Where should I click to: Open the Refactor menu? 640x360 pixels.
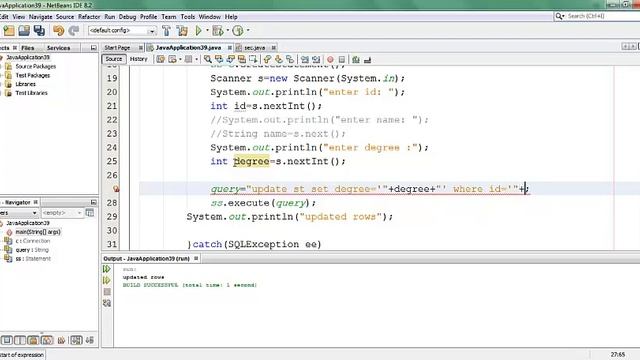[89, 17]
